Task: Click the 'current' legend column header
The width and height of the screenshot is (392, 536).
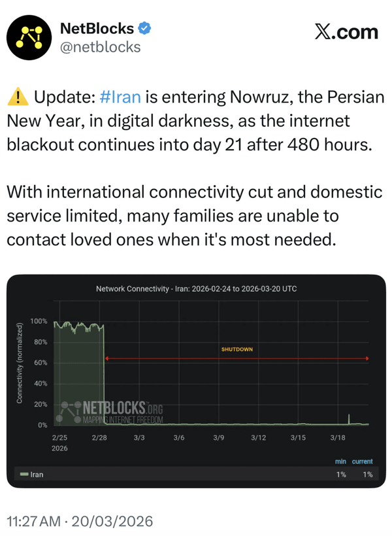Action: pyautogui.click(x=362, y=461)
